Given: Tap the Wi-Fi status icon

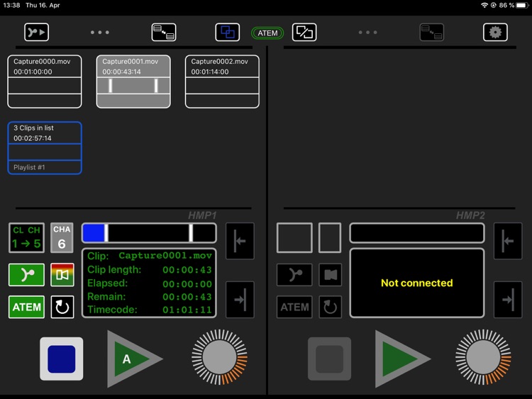Looking at the screenshot, I should pos(484,5).
